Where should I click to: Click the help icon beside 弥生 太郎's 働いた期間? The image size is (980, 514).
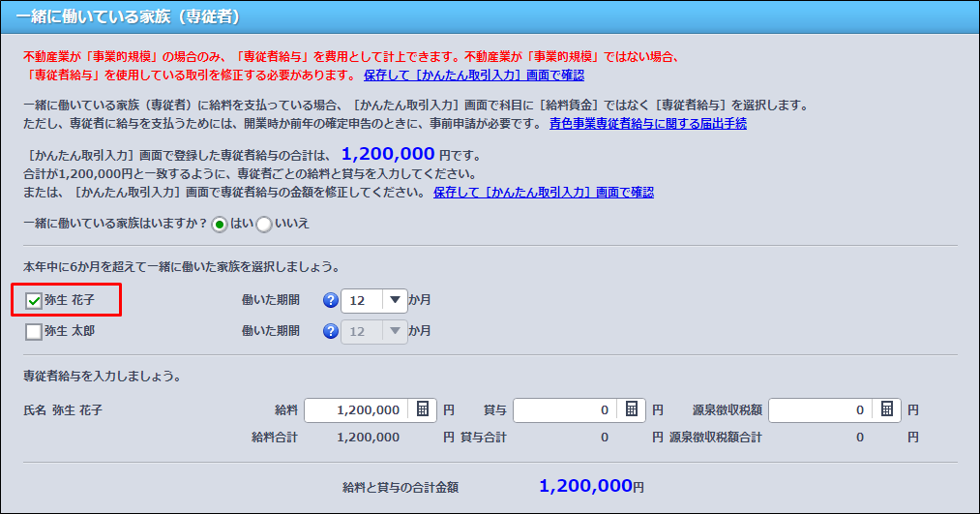[330, 331]
